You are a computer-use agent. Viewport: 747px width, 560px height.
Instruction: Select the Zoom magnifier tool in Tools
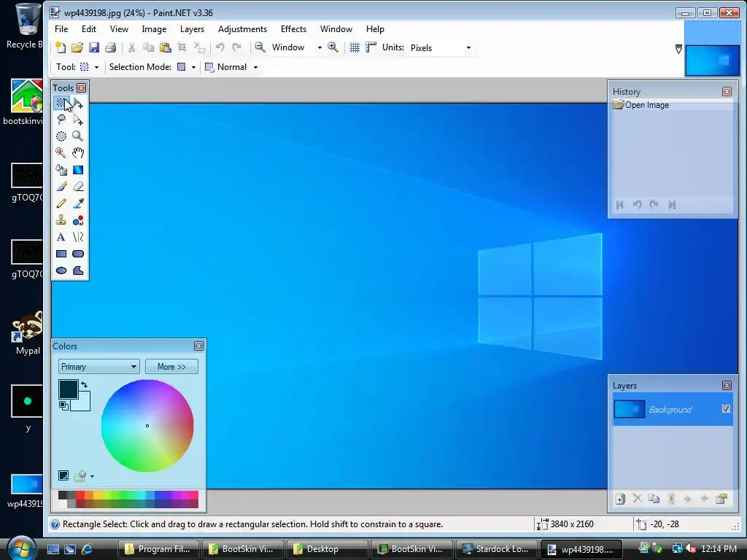tap(78, 136)
